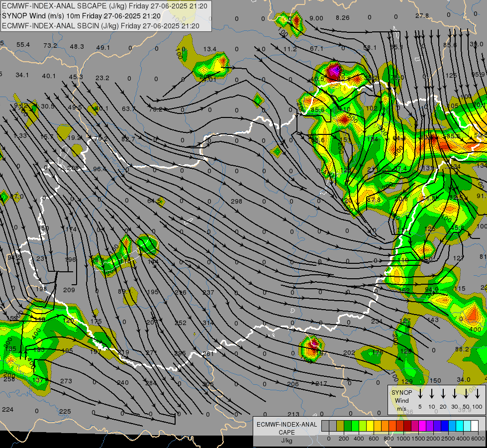Click the 20 m/s wind arrow in legend
This screenshot has width=487, height=448.
pyautogui.click(x=443, y=394)
